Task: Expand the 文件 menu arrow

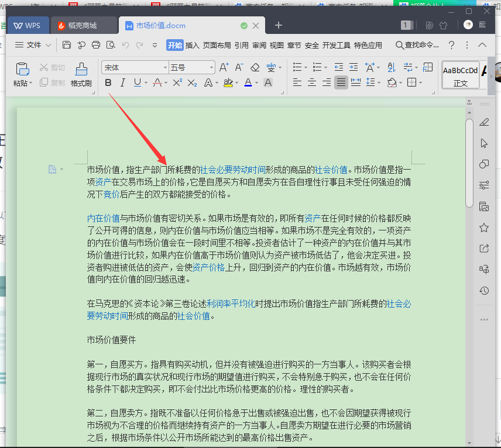Action: tap(48, 45)
